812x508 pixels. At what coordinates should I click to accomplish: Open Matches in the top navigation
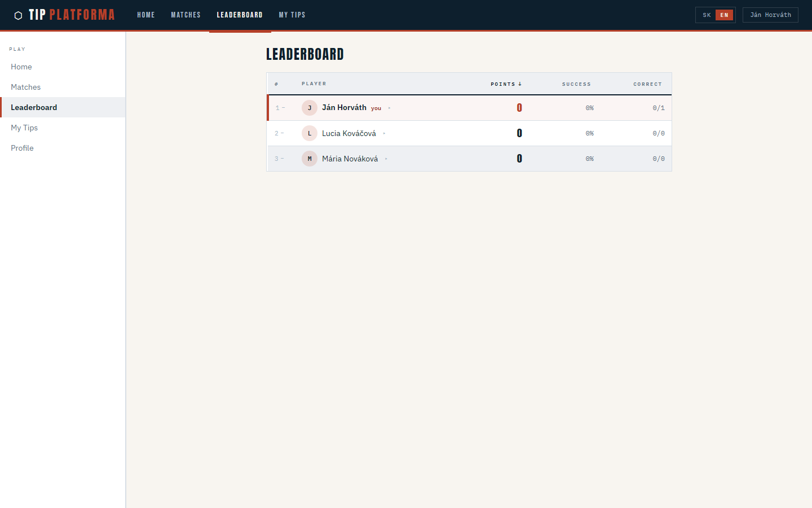[x=186, y=15]
